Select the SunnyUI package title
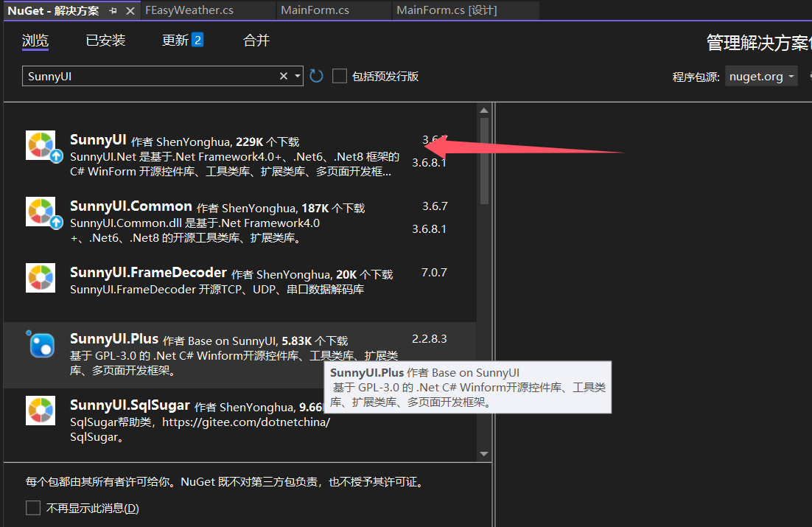This screenshot has width=812, height=527. coord(98,140)
